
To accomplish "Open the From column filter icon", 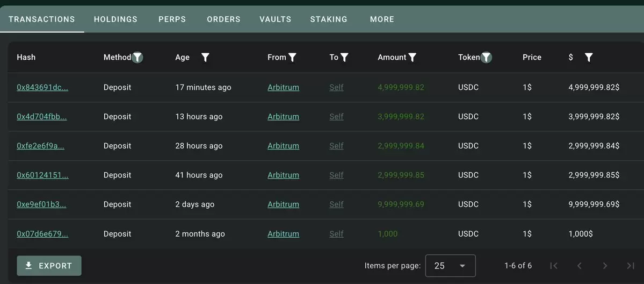I will [292, 57].
